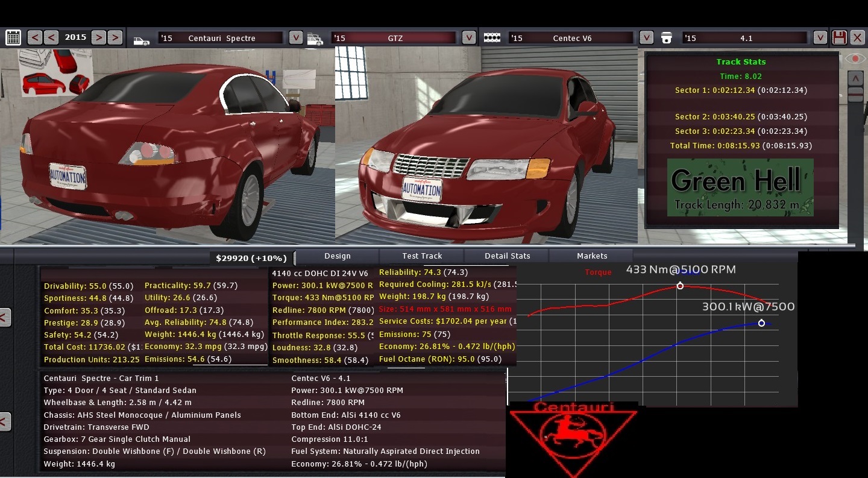
Task: Click the Economy: 32.3 mpg stat
Action: click(x=206, y=347)
